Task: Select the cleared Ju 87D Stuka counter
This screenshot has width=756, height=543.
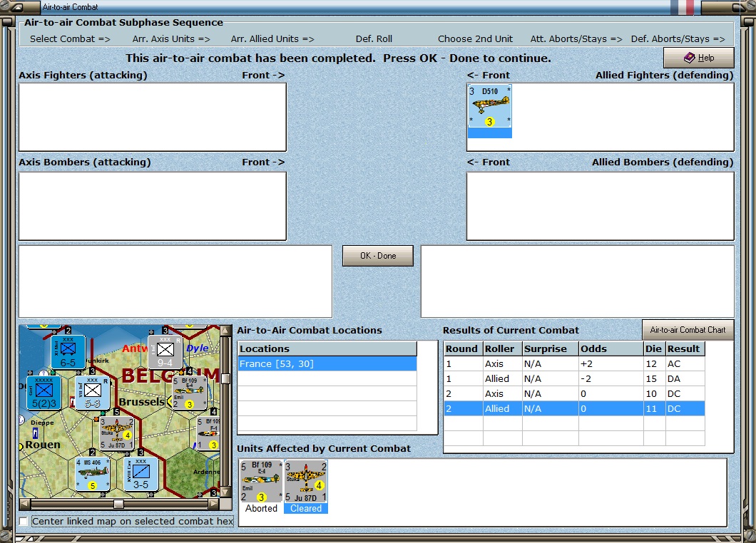Action: (x=306, y=481)
